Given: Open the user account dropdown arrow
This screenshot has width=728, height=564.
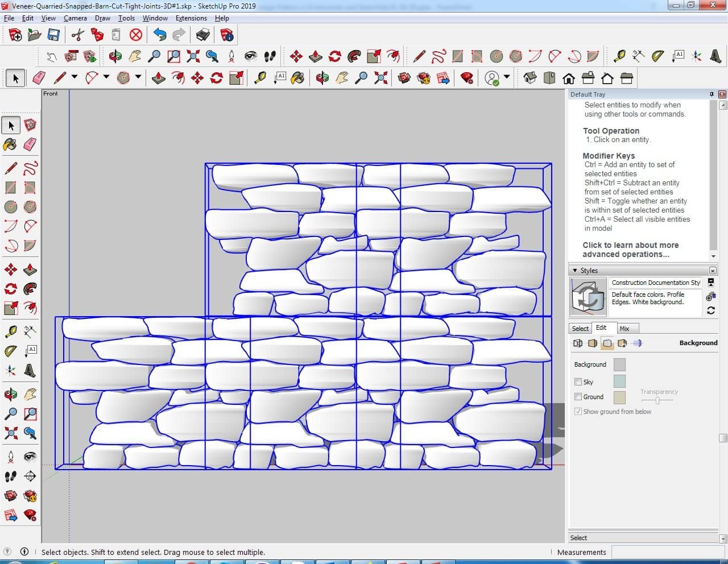Looking at the screenshot, I should tap(506, 77).
